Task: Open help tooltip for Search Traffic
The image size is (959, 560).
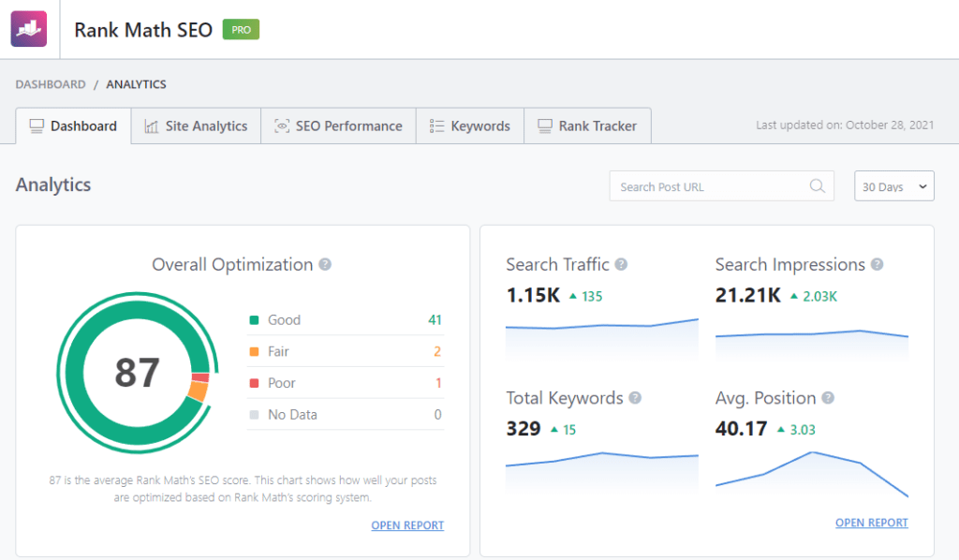Action: [x=622, y=264]
